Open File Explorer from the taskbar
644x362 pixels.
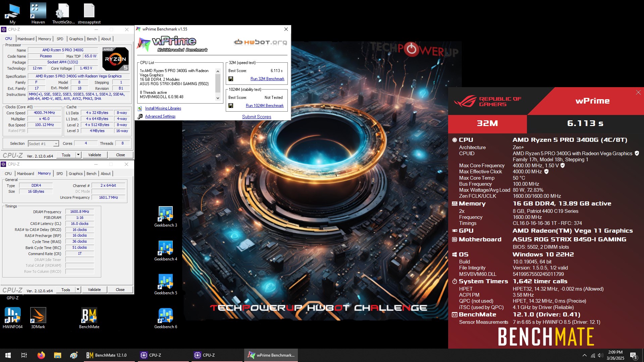click(x=57, y=355)
